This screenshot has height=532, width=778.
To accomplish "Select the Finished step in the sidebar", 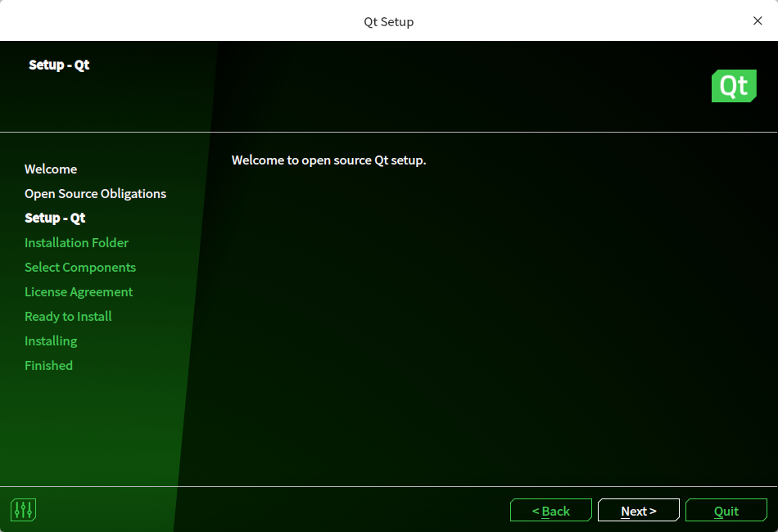I will point(48,365).
